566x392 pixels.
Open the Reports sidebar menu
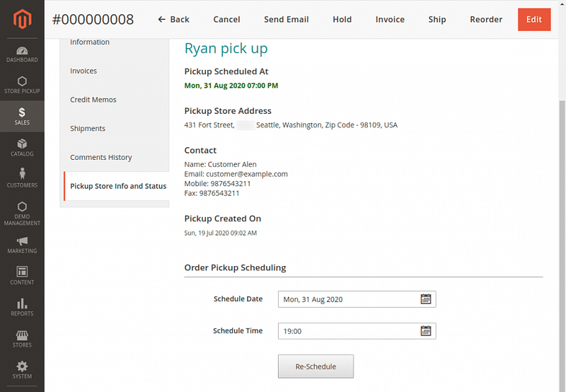[x=22, y=307]
